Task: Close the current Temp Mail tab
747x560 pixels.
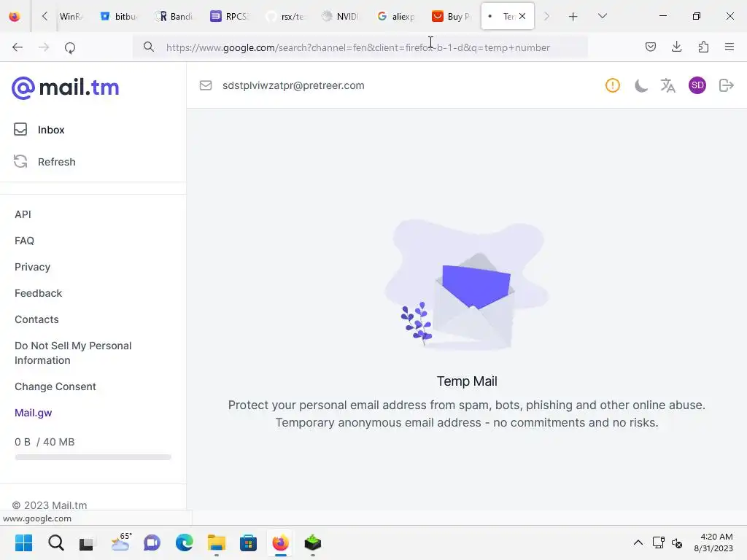Action: (522, 16)
